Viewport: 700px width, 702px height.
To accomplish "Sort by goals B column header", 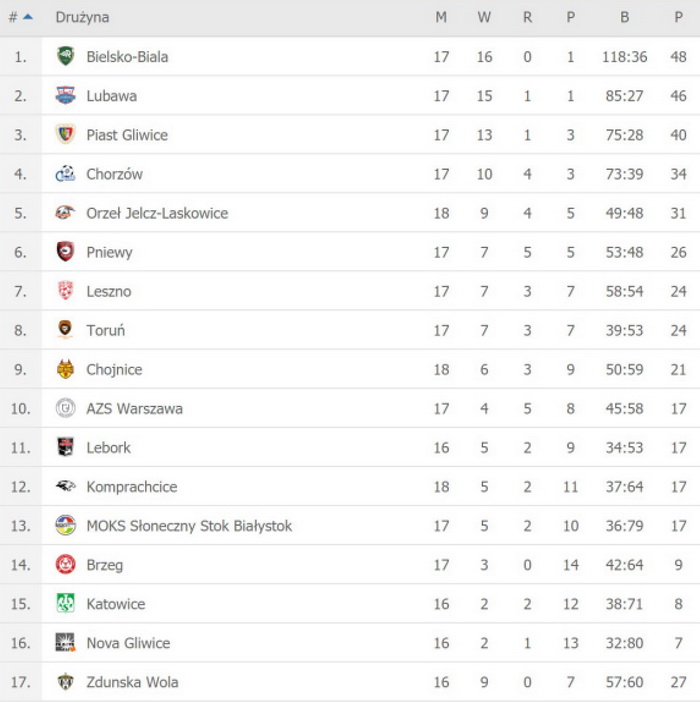I will 625,17.
